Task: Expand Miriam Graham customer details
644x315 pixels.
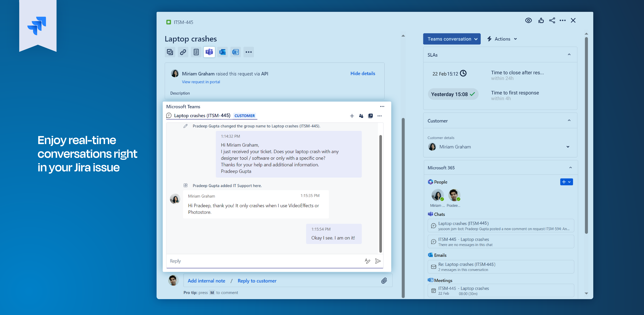Action: point(568,147)
